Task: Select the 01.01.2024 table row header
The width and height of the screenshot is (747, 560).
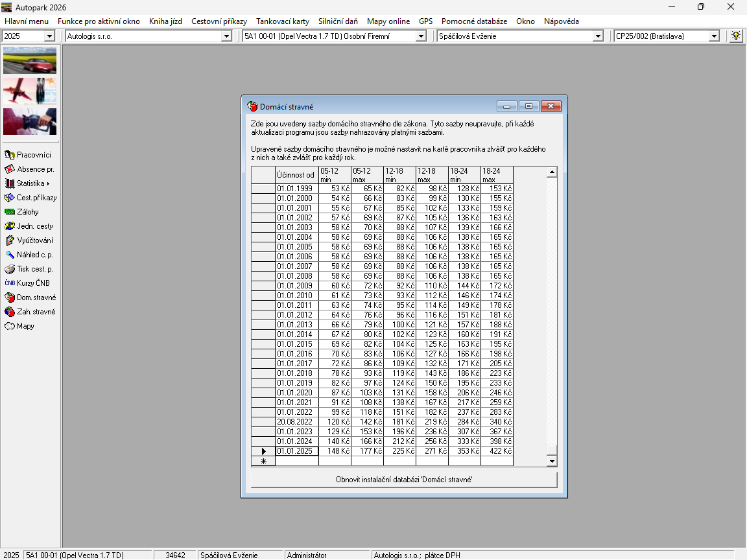Action: click(263, 441)
